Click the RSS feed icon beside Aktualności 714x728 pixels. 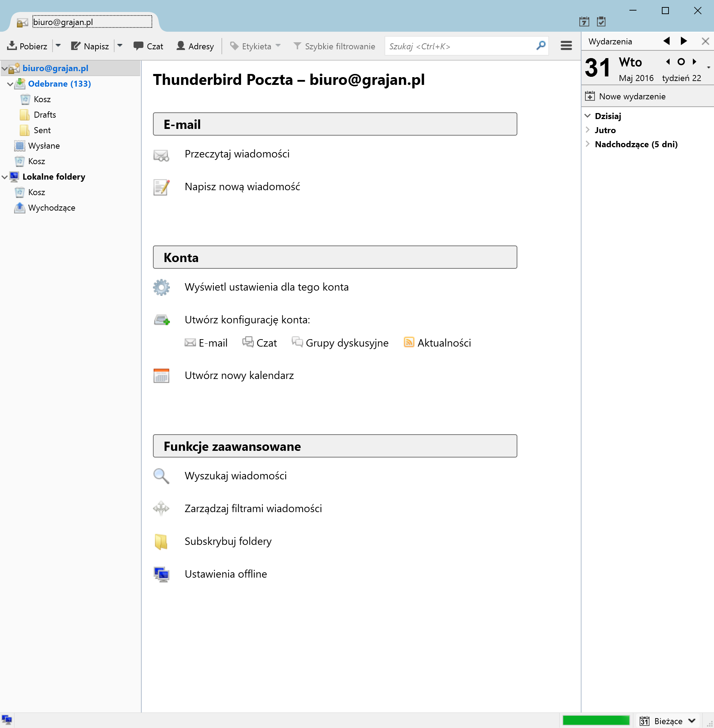(x=409, y=342)
